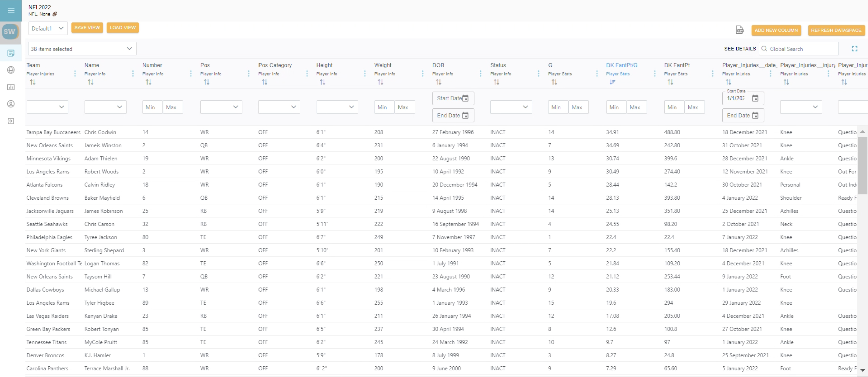Screen dimensions: 868x377
Task: Click ADD NEW COLUMN button
Action: tap(776, 30)
